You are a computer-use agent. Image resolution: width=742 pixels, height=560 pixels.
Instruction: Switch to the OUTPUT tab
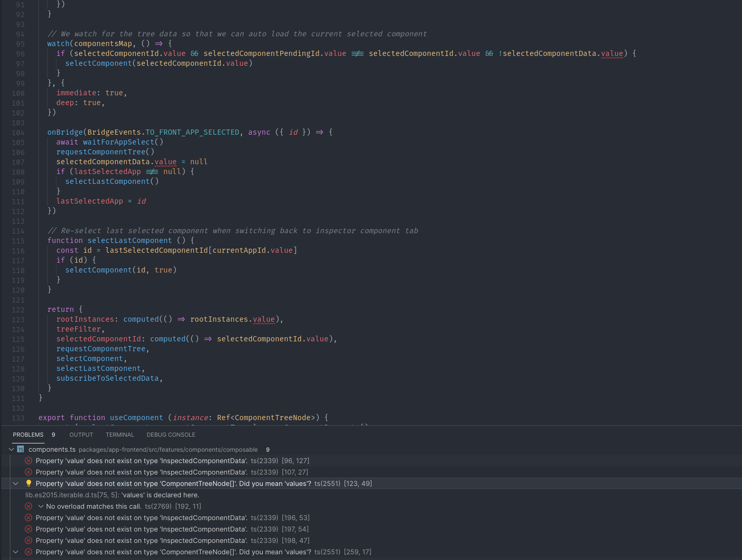(x=81, y=435)
